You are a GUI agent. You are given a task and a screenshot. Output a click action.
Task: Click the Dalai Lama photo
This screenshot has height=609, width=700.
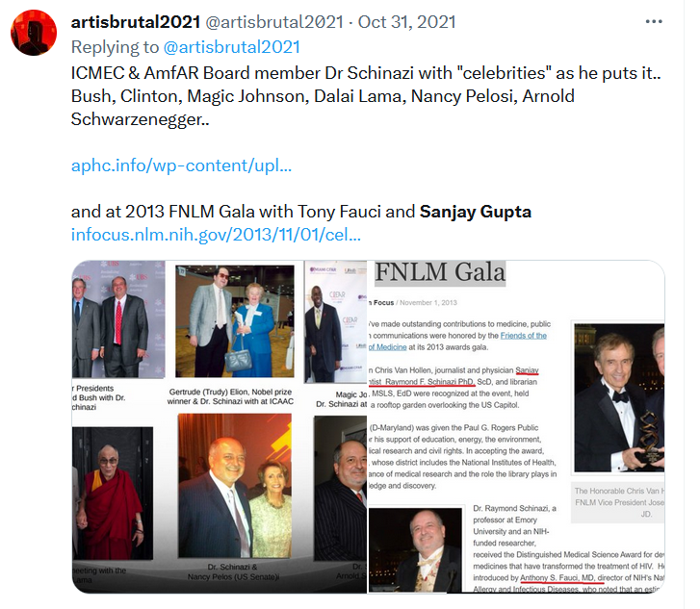[112, 493]
